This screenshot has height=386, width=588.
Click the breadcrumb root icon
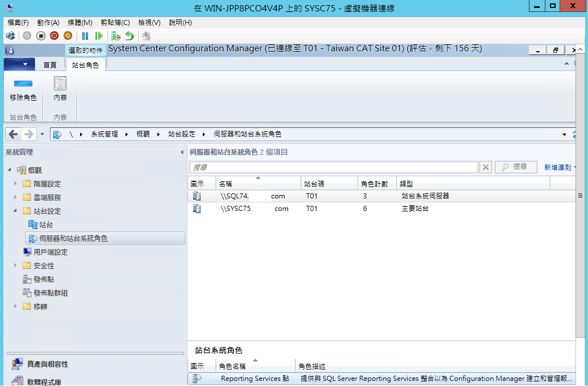pyautogui.click(x=57, y=134)
